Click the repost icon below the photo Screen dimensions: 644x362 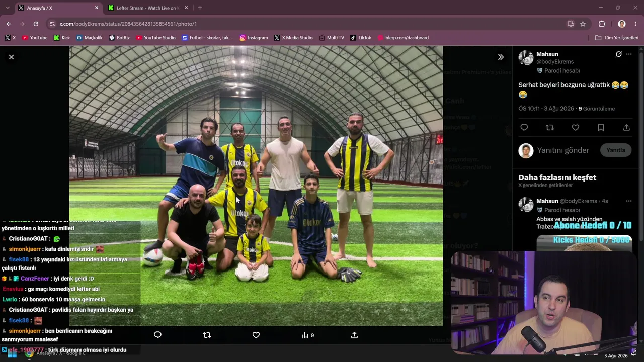pos(207,335)
